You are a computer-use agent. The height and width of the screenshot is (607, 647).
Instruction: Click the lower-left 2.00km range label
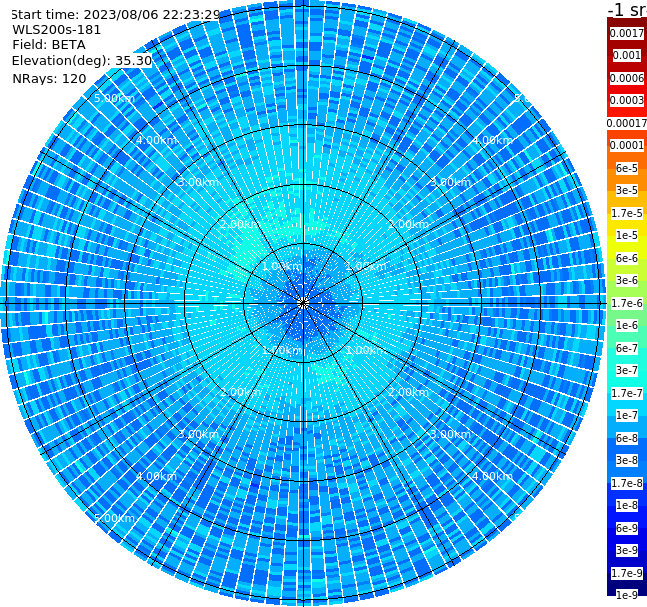241,392
